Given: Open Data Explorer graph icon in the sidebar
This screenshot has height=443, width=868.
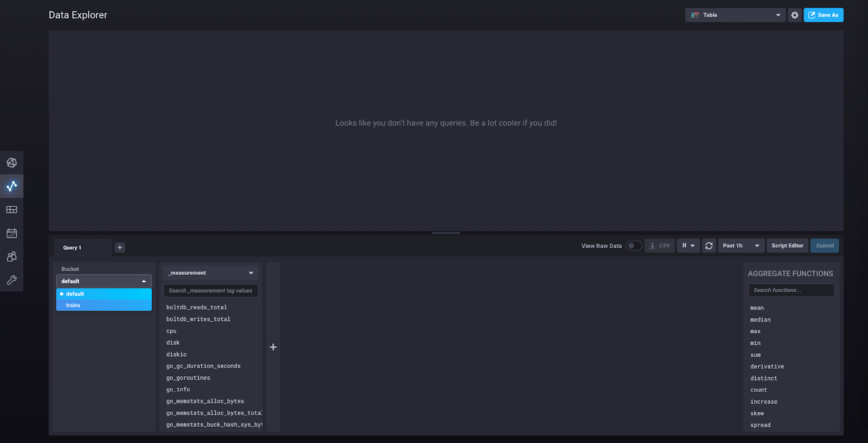Looking at the screenshot, I should 11,186.
